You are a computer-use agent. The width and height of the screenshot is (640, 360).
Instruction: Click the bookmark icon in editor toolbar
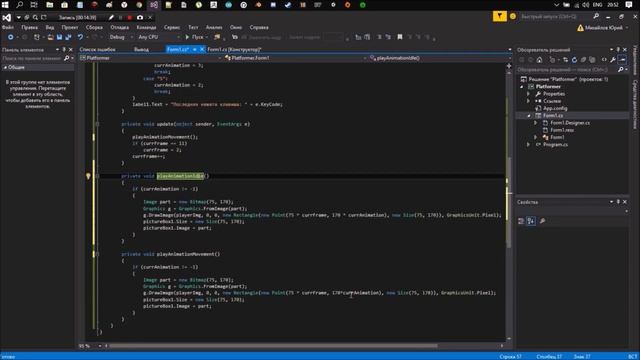(x=400, y=37)
